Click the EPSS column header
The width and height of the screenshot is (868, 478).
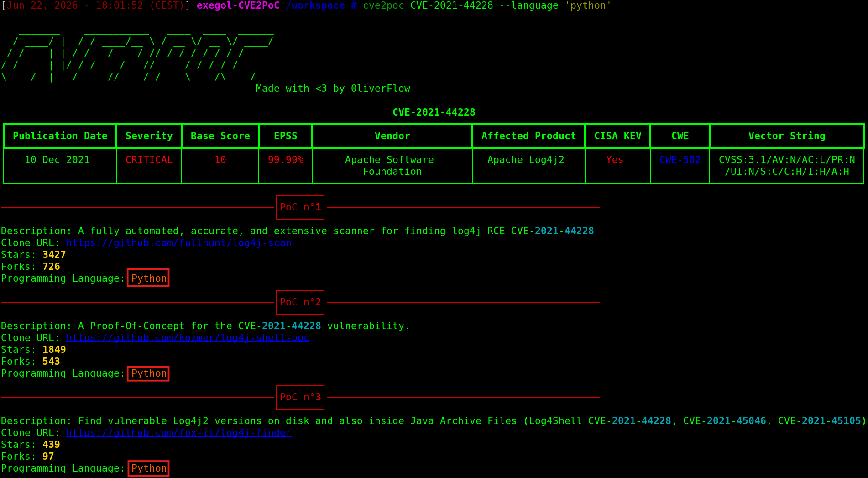pos(286,136)
